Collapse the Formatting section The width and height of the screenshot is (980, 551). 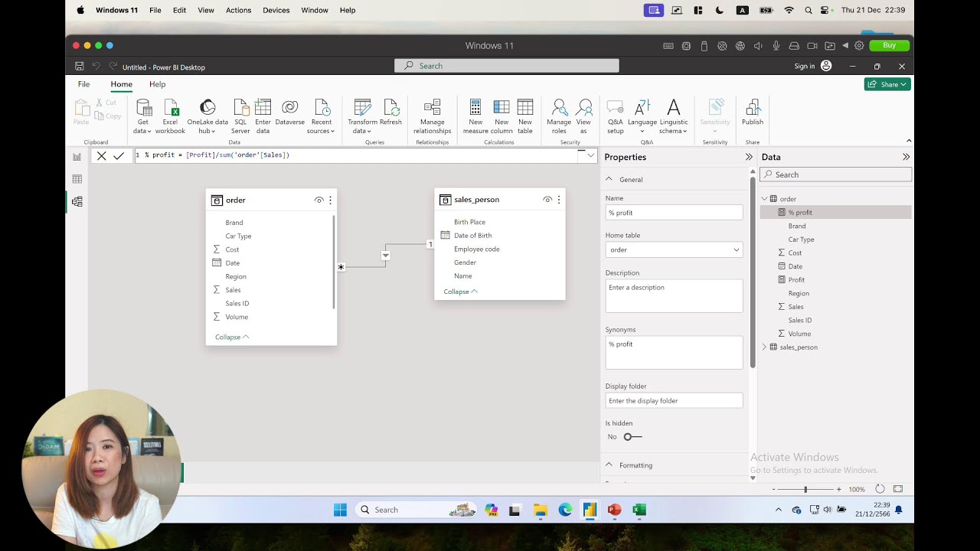609,465
